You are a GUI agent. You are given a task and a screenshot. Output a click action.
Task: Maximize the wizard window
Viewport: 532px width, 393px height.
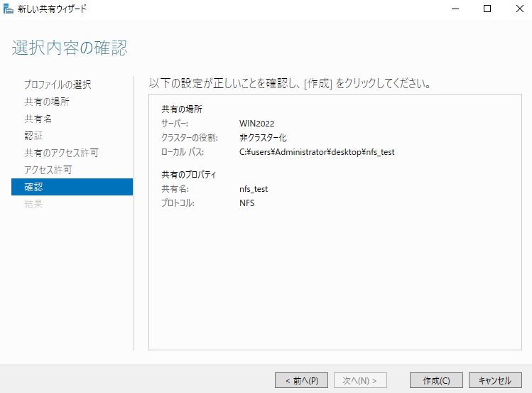click(x=487, y=9)
